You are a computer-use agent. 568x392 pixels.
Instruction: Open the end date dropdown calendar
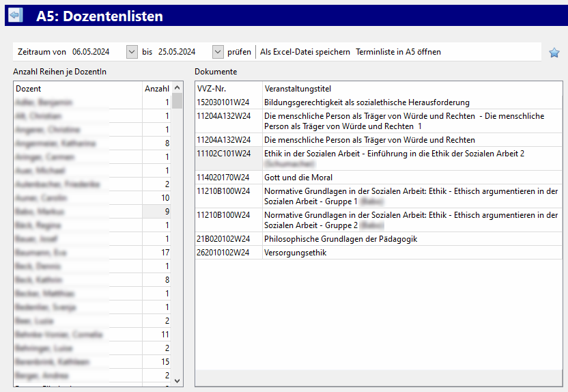[218, 52]
